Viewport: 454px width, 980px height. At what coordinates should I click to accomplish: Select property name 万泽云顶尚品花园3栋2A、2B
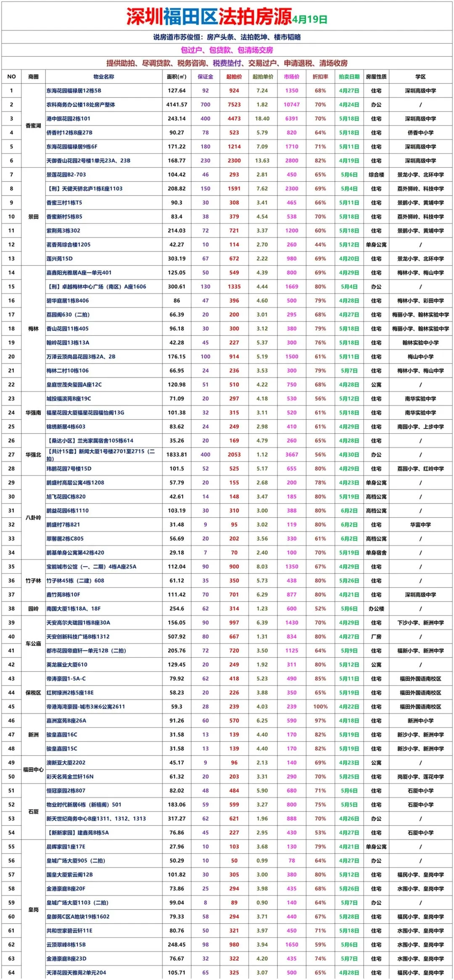pos(81,357)
